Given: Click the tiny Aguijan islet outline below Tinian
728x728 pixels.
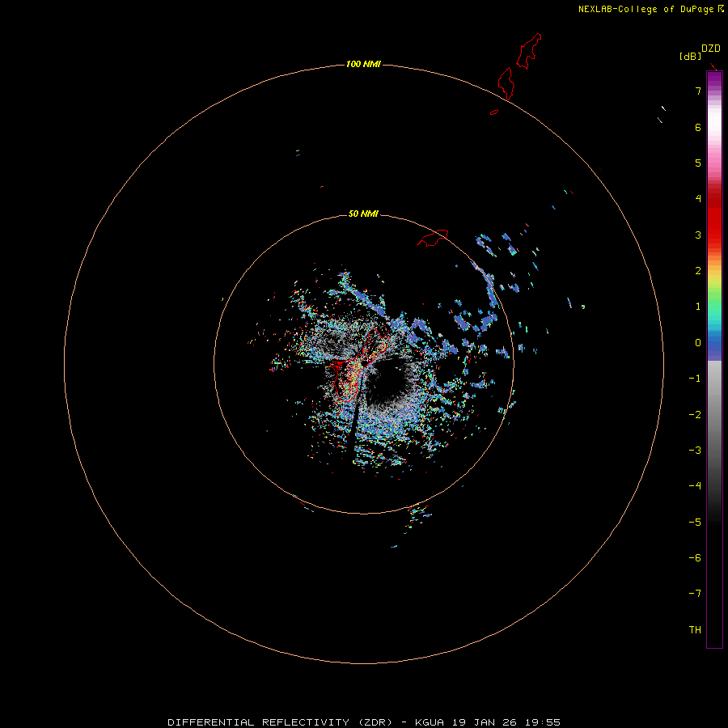Looking at the screenshot, I should coord(494,112).
